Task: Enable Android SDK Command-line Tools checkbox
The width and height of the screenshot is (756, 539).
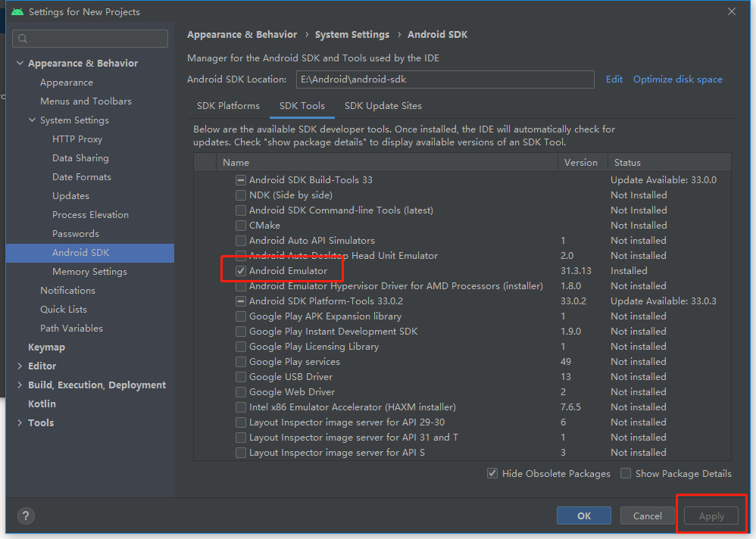Action: tap(241, 210)
